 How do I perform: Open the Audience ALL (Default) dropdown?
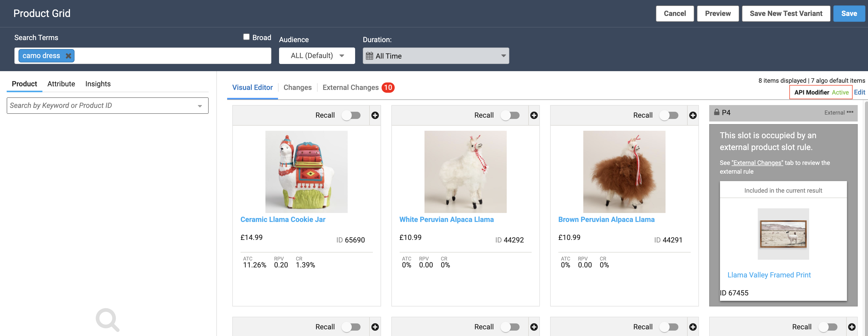(317, 55)
